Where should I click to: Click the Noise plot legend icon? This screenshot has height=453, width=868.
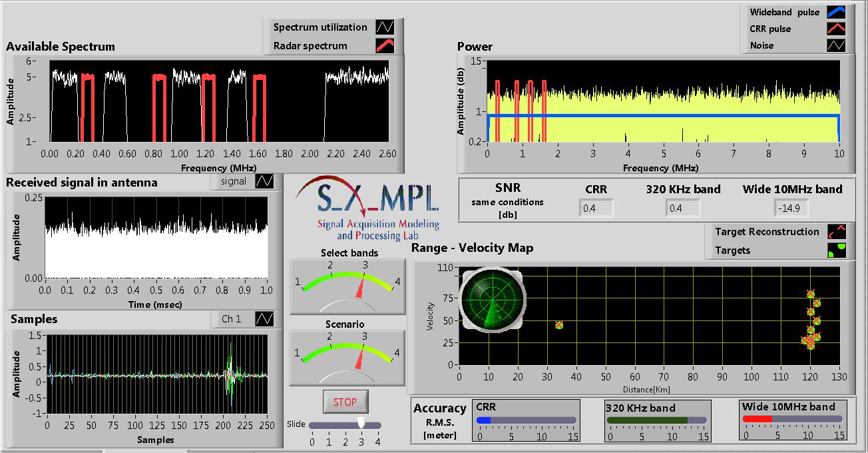coord(836,45)
